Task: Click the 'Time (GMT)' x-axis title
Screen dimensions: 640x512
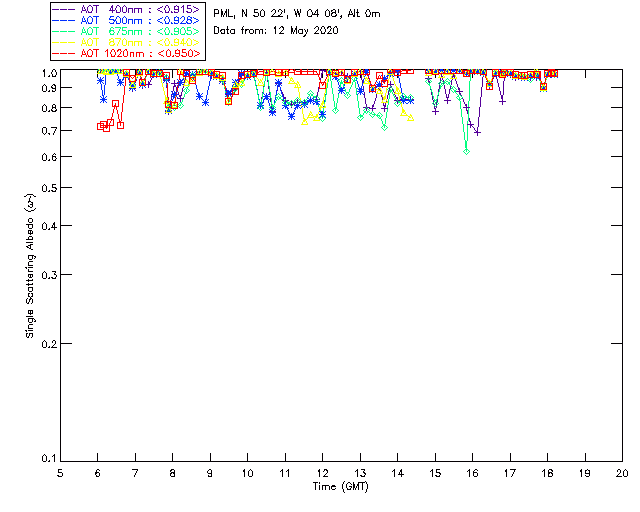Action: (340, 486)
